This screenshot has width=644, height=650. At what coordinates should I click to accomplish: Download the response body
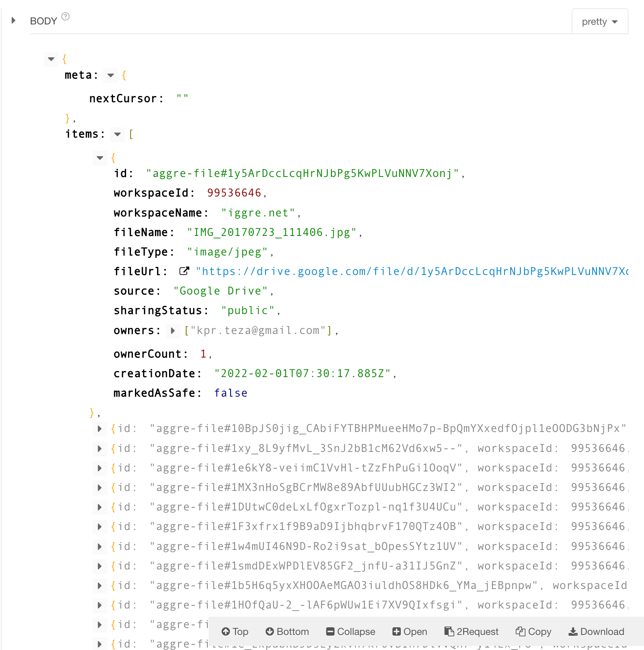[596, 632]
